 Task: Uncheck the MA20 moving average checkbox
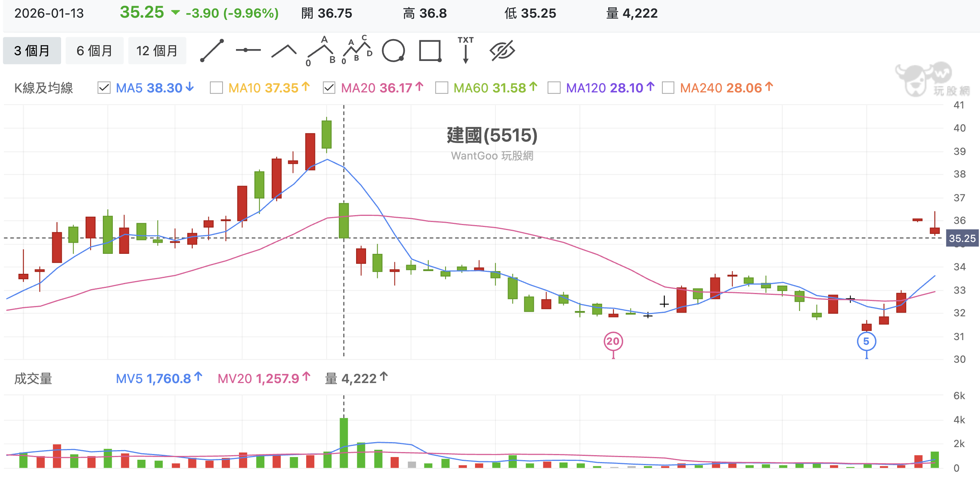click(x=329, y=88)
